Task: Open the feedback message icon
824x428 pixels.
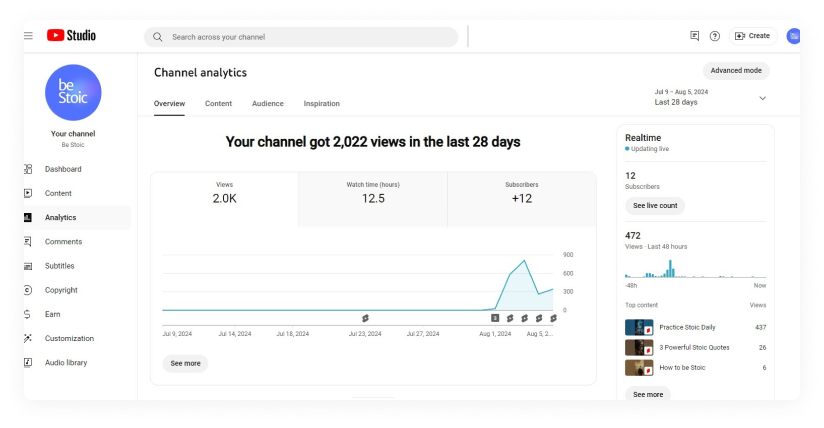Action: click(x=694, y=36)
